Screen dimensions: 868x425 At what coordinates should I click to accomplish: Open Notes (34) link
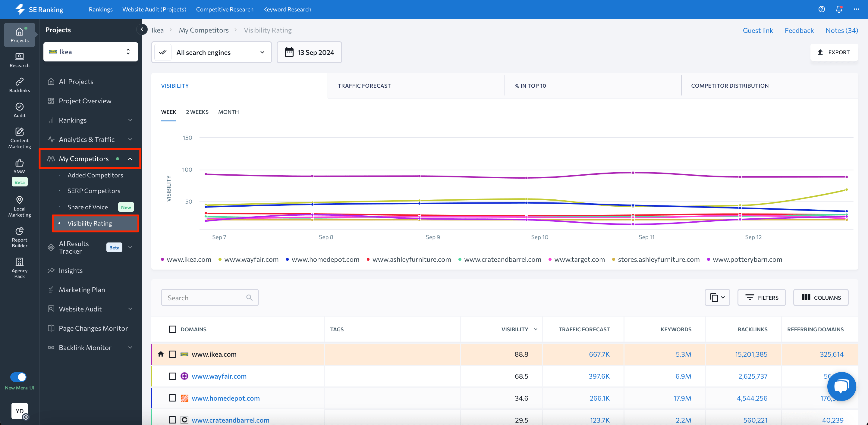(842, 30)
